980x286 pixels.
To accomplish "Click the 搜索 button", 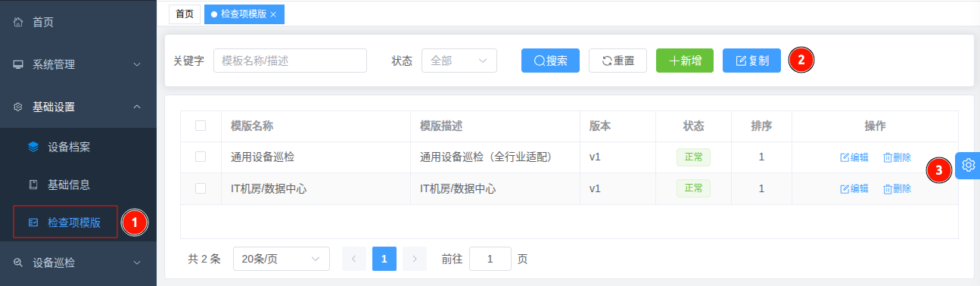I will tap(550, 61).
